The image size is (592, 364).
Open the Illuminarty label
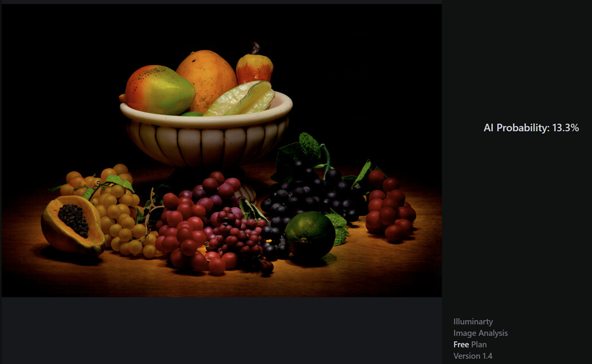pyautogui.click(x=473, y=322)
